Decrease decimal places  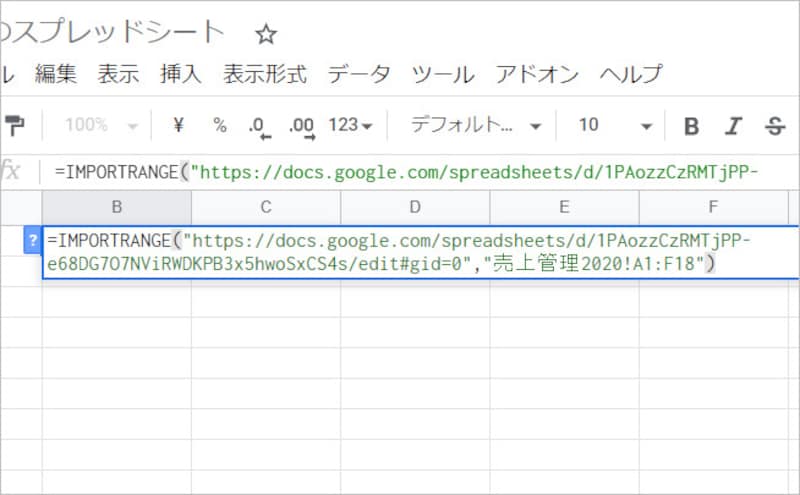(x=258, y=126)
